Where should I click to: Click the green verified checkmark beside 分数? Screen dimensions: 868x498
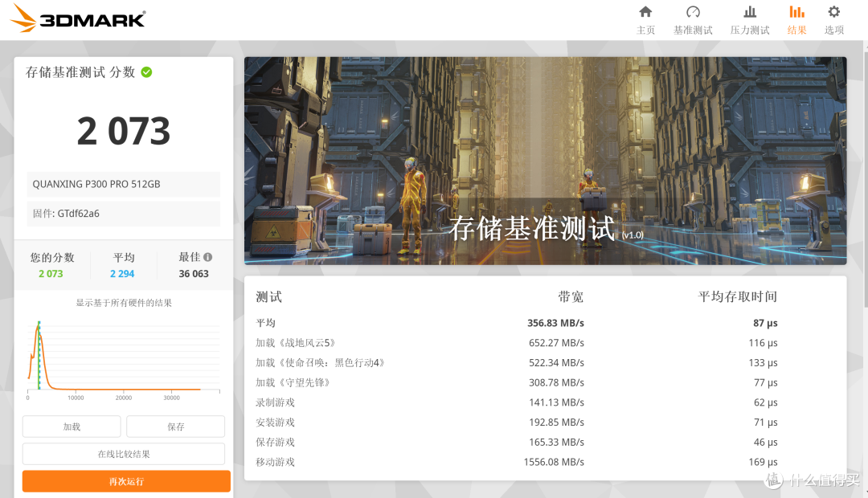click(x=147, y=72)
